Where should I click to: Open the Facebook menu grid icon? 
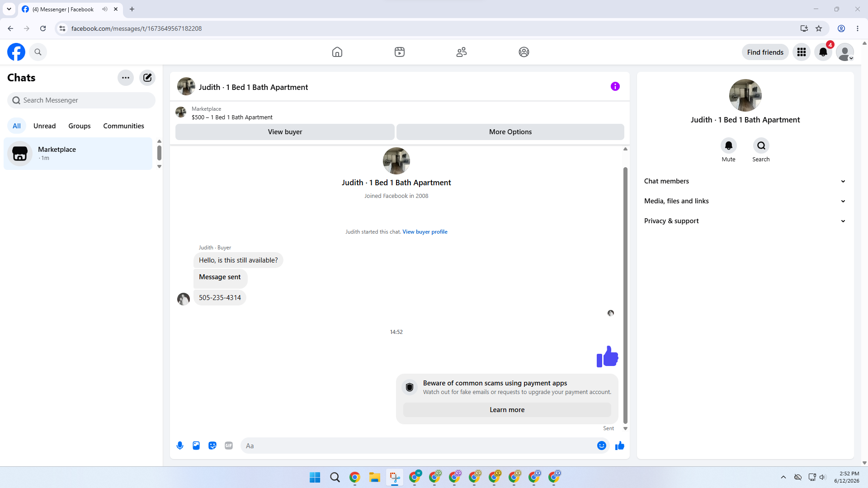point(802,52)
